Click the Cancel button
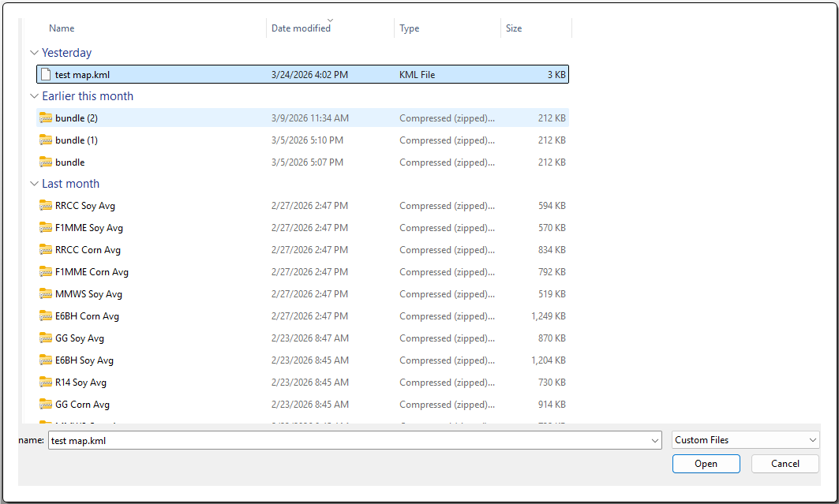 (785, 464)
